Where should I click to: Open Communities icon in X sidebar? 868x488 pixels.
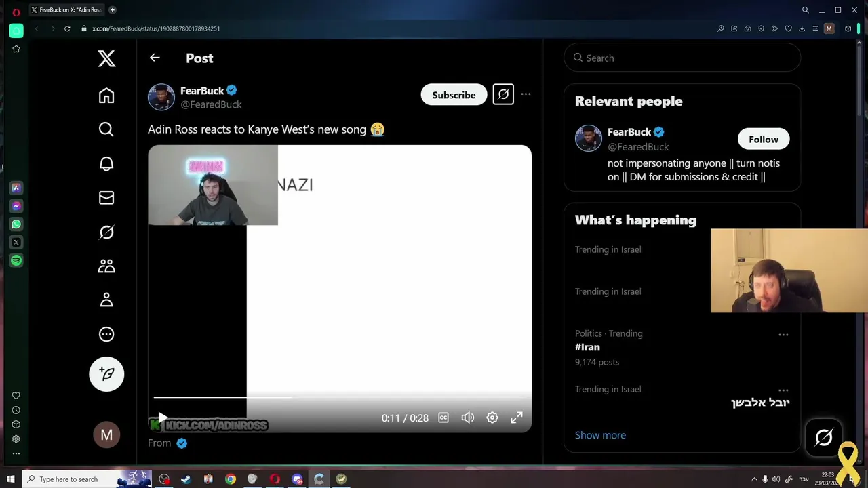tap(106, 266)
